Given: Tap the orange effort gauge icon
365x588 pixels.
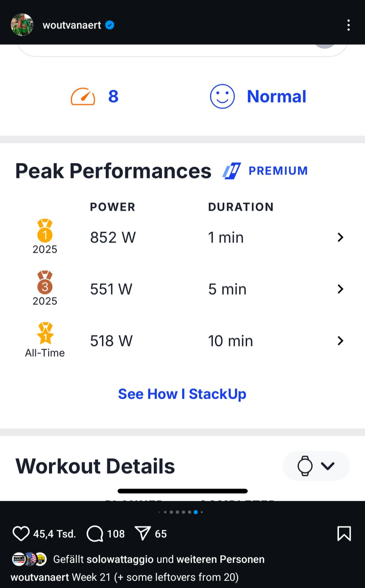Looking at the screenshot, I should click(83, 97).
